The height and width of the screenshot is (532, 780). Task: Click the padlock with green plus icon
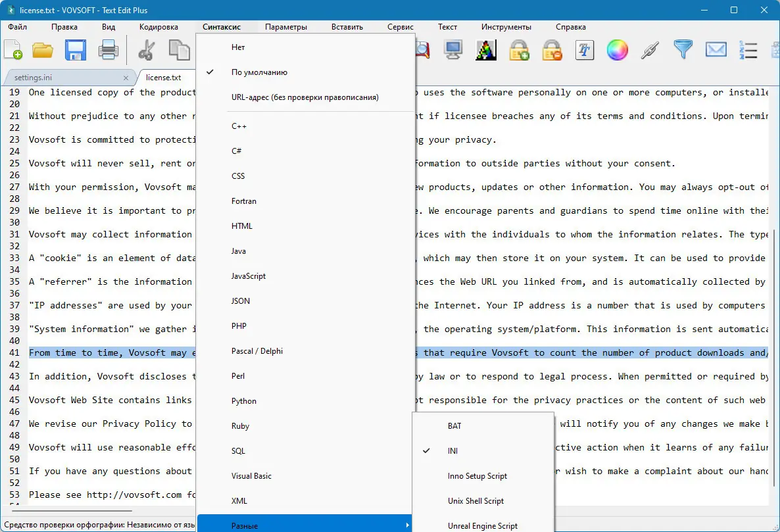519,50
